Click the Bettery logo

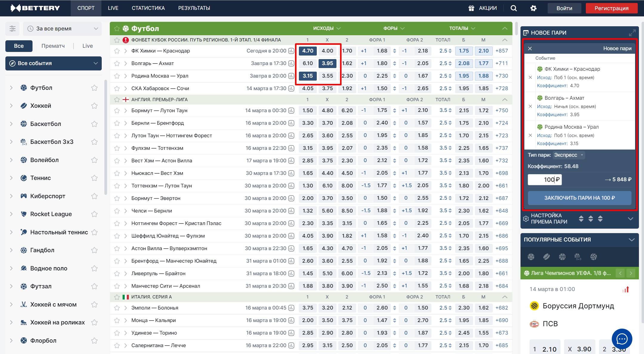[35, 8]
